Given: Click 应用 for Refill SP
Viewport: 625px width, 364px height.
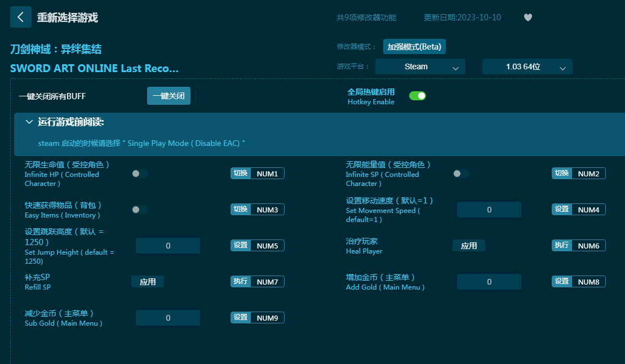Looking at the screenshot, I should pyautogui.click(x=148, y=282).
